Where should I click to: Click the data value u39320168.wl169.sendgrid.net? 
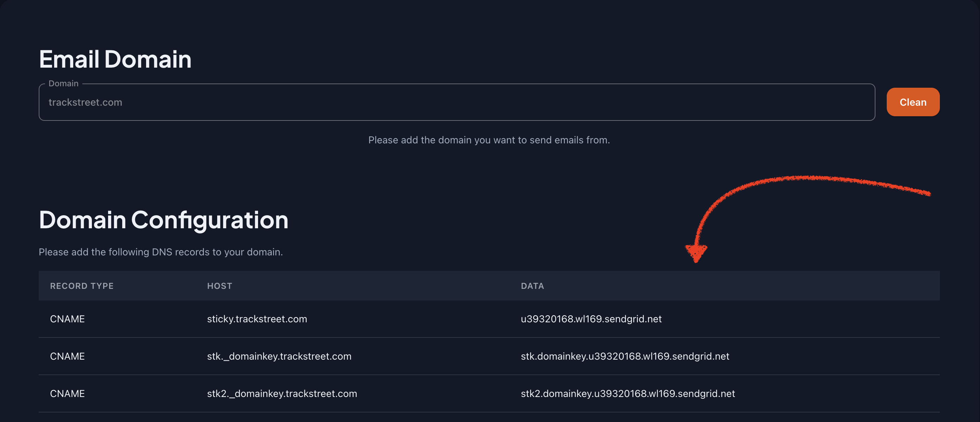pyautogui.click(x=591, y=319)
